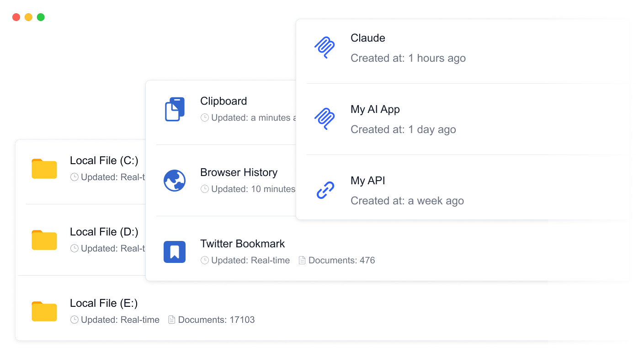This screenshot has width=644, height=358.
Task: Open the Local File (E:) folder icon
Action: (44, 311)
